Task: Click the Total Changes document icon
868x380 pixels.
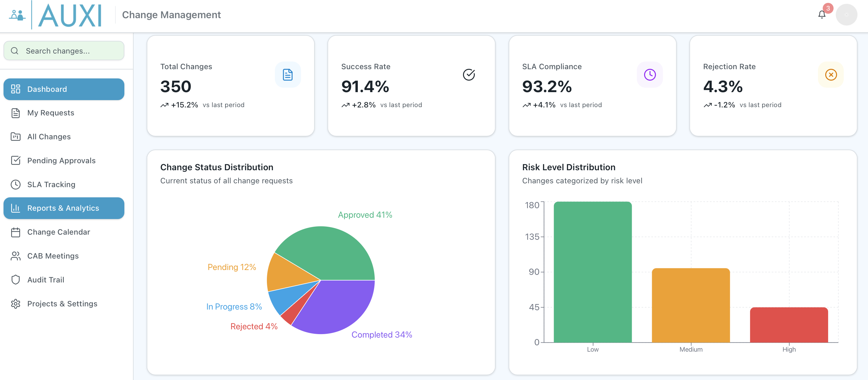Action: [x=287, y=75]
